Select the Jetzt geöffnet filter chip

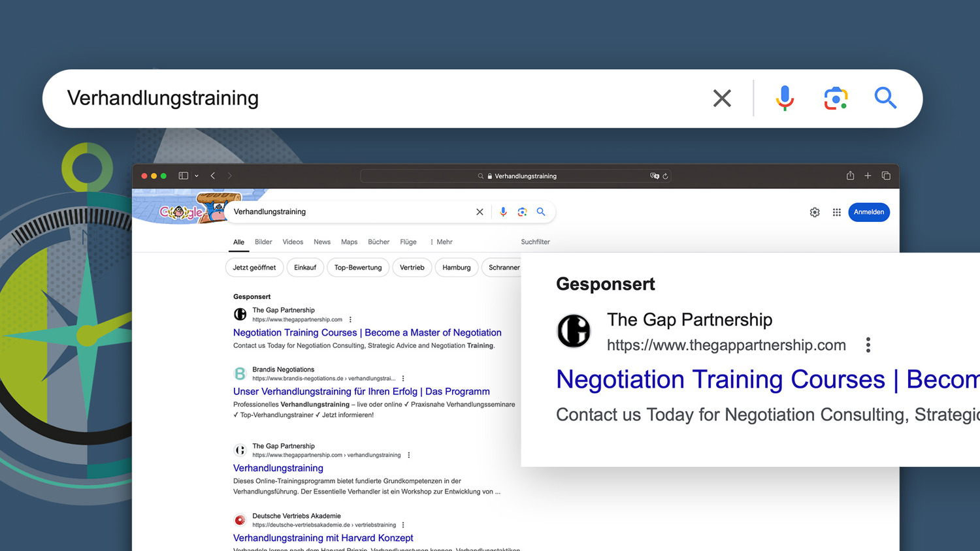(254, 268)
